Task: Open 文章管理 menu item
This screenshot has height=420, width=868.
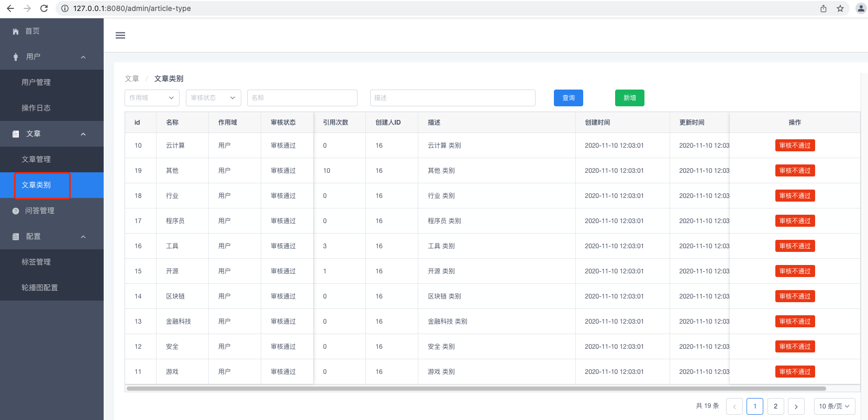Action: coord(52,159)
